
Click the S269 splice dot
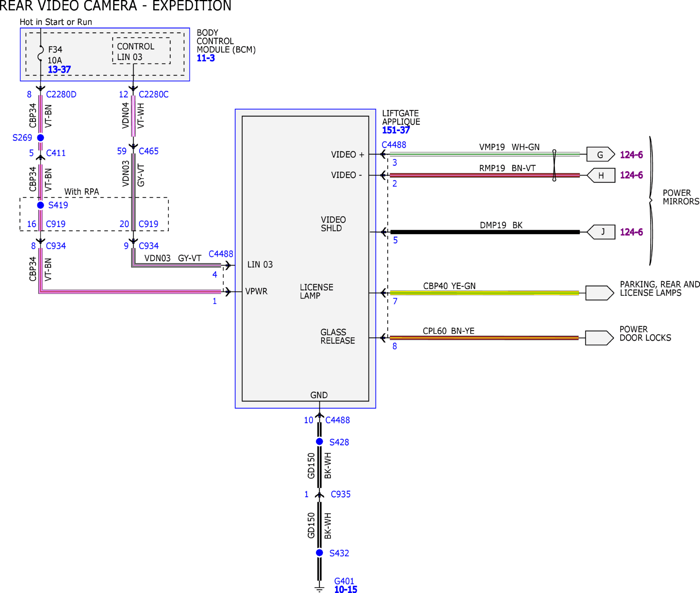point(41,137)
